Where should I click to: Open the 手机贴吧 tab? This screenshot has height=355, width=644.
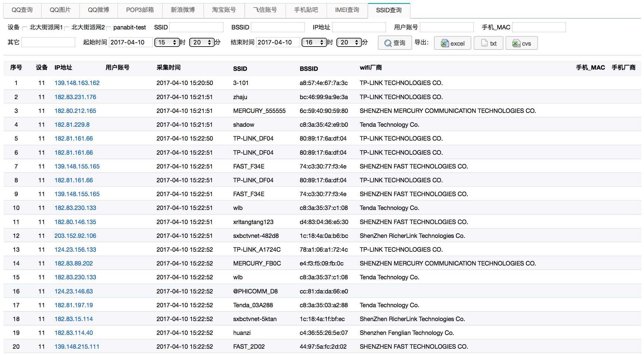pos(306,10)
